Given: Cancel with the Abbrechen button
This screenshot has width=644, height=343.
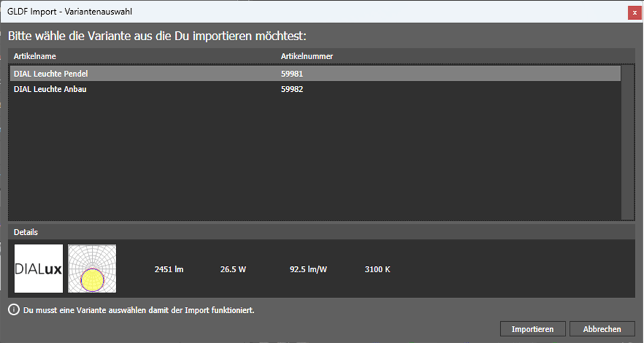Looking at the screenshot, I should coord(602,329).
